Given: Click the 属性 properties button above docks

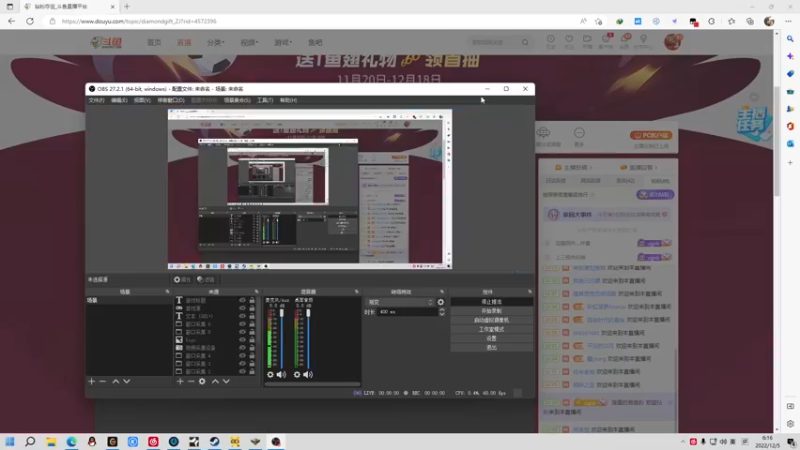Looking at the screenshot, I should [x=182, y=280].
